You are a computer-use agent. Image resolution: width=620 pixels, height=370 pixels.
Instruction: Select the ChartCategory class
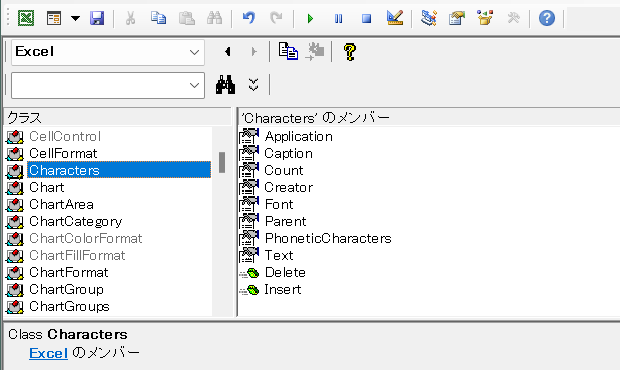(76, 221)
